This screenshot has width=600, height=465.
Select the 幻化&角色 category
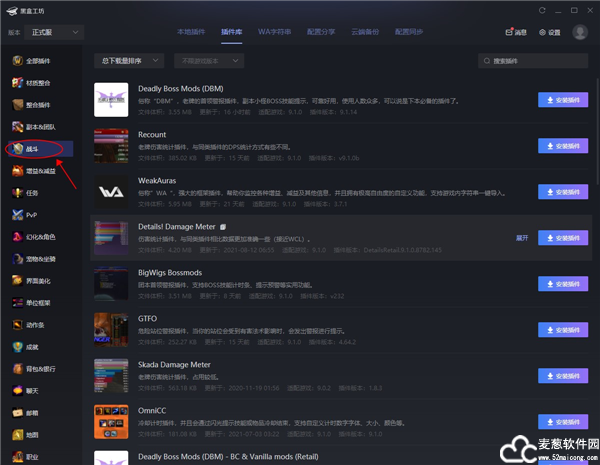[x=34, y=237]
